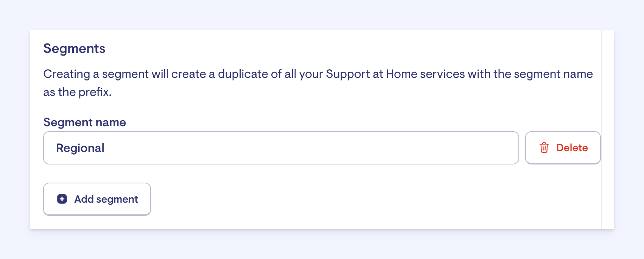Delete the Regional segment

coord(563,148)
